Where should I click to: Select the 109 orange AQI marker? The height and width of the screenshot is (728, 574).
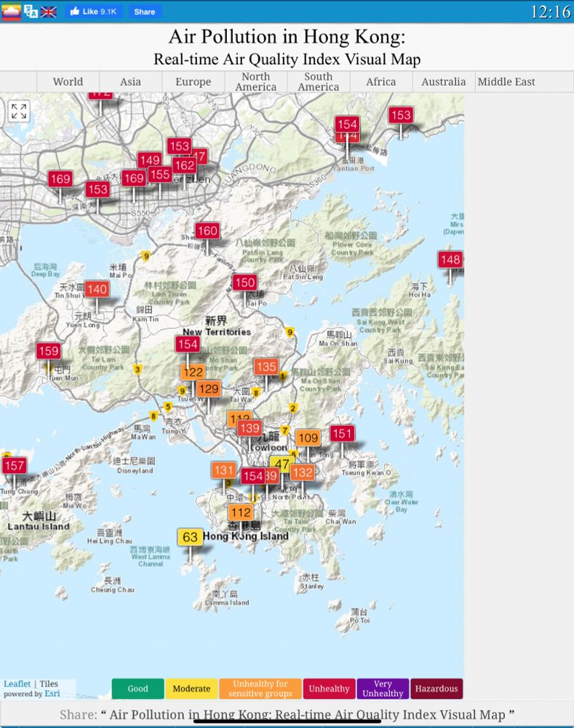[x=308, y=438]
